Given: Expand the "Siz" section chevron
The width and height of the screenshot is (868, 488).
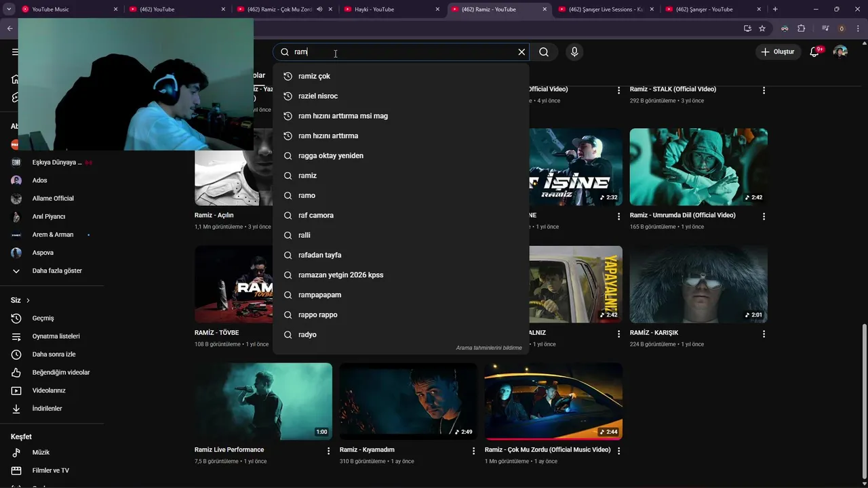Looking at the screenshot, I should tap(28, 300).
